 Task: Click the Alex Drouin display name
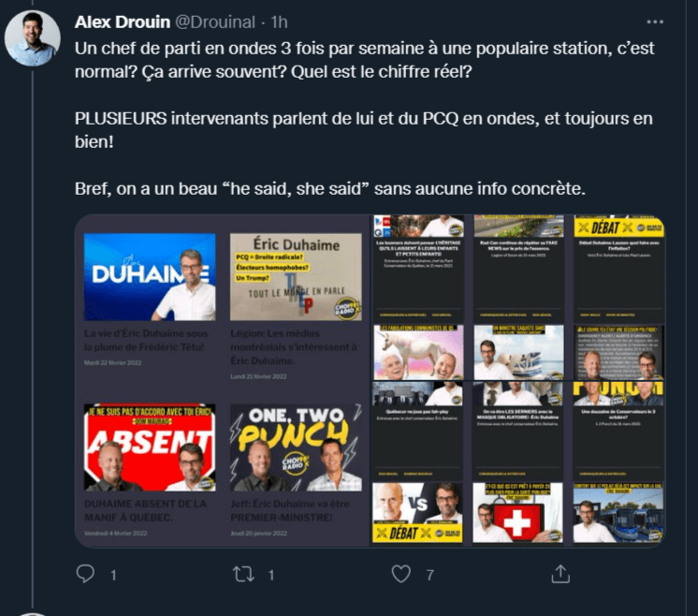click(123, 22)
